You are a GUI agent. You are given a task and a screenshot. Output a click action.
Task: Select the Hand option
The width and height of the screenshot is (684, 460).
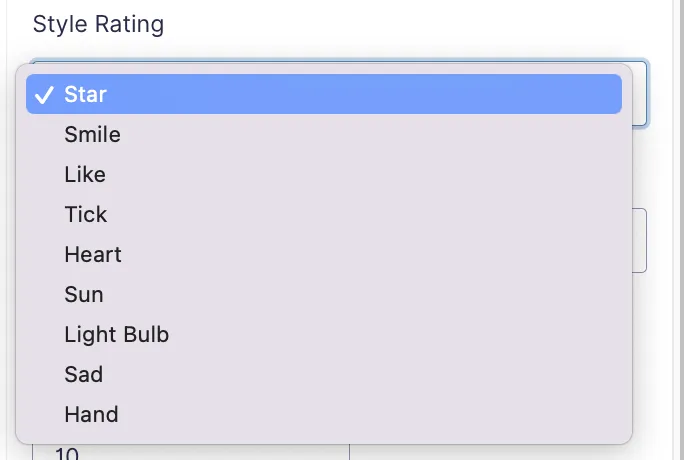(x=91, y=415)
